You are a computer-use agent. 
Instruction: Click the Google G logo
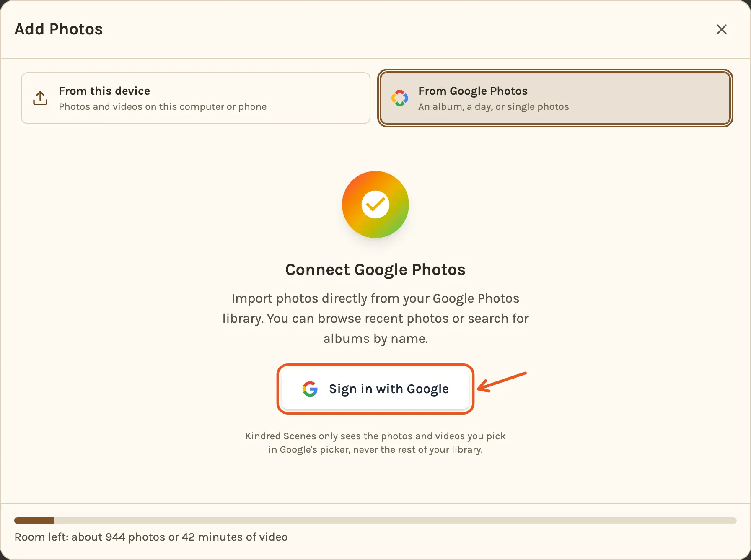click(x=310, y=389)
